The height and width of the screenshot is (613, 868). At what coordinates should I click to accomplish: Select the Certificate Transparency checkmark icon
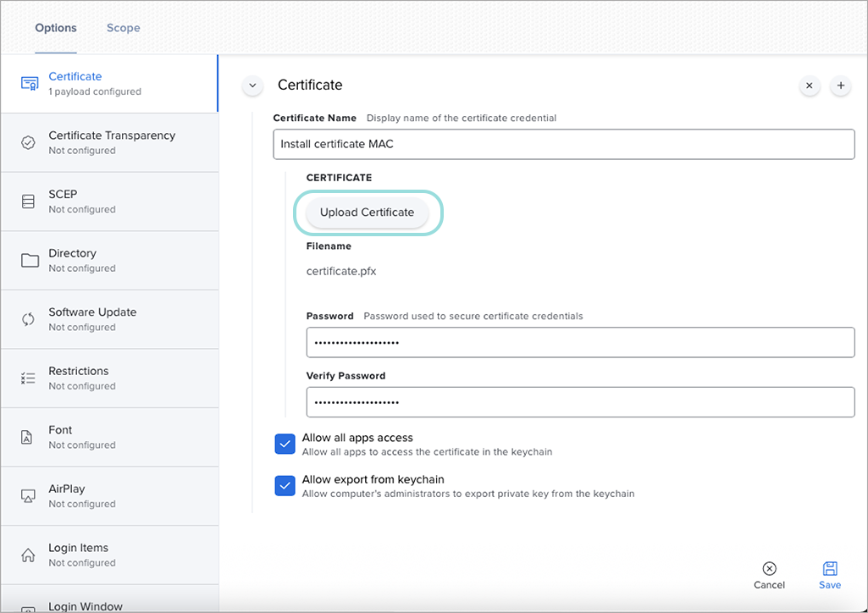coord(29,142)
